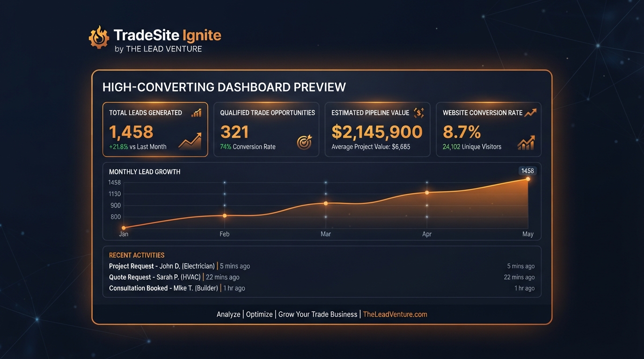
Task: Click 'High-Converting Dashboard Preview' heading
Action: (224, 87)
